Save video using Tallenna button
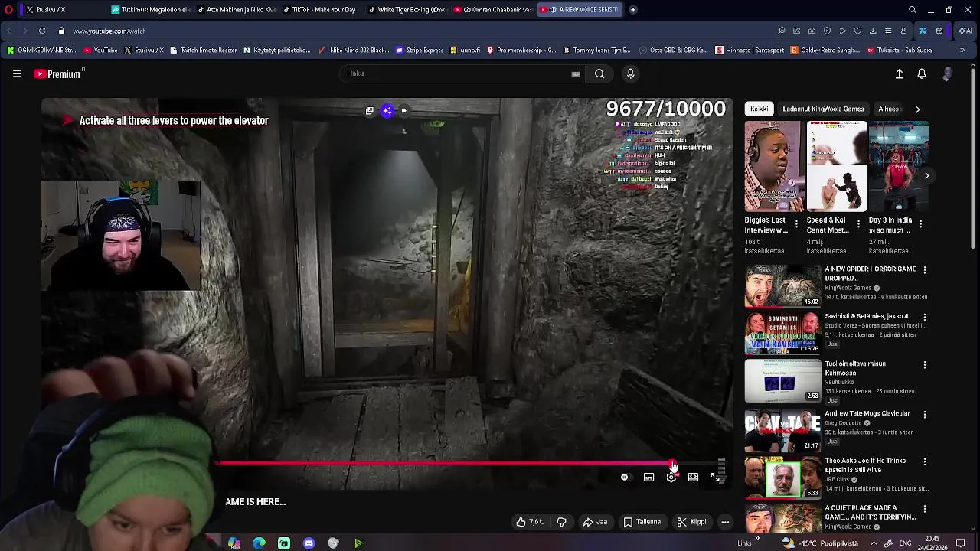Screen dimensions: 980x551 [x=642, y=522]
